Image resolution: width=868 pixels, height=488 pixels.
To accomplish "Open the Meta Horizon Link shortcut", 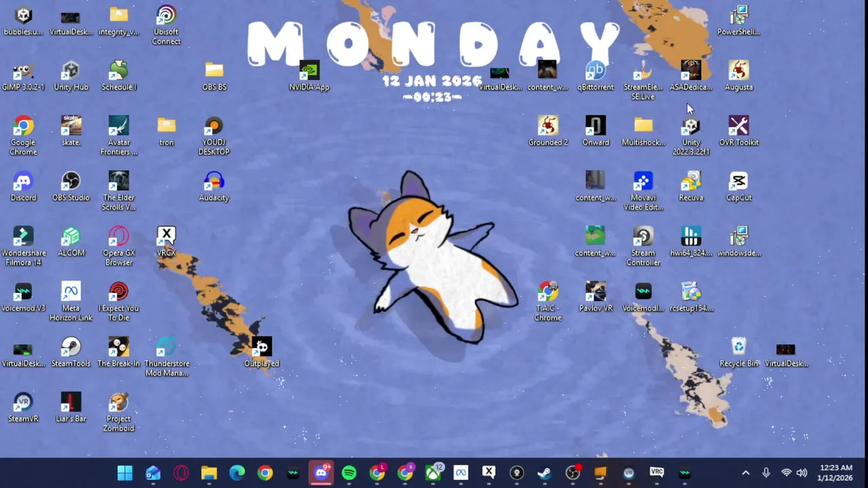I will (71, 302).
